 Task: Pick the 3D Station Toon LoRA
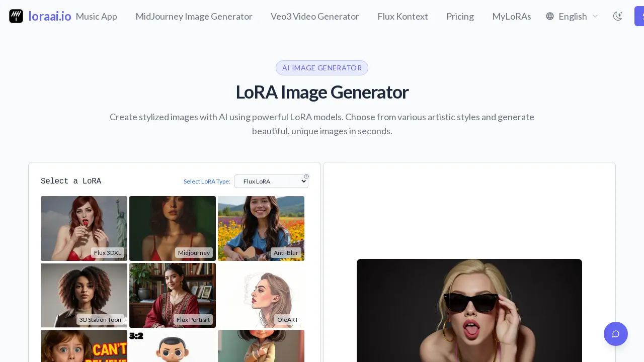[x=84, y=295]
